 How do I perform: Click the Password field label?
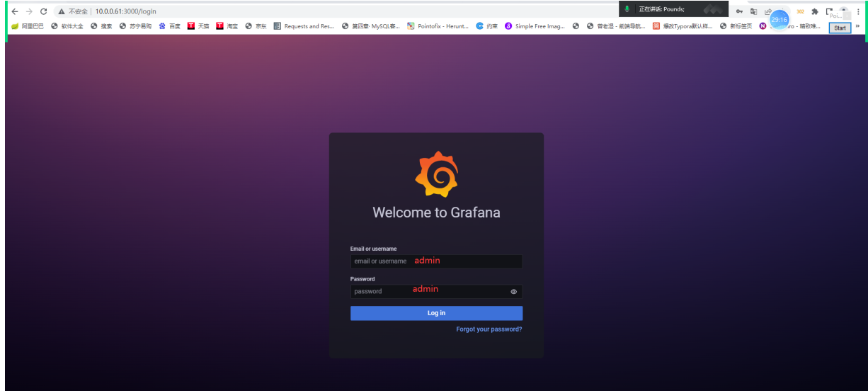coord(362,279)
